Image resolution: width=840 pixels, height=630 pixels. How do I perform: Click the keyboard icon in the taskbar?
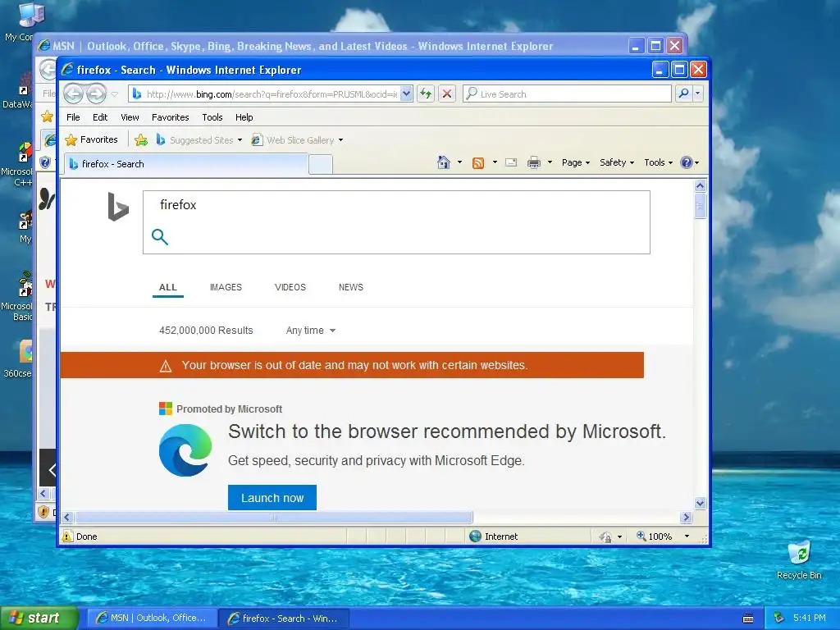click(748, 619)
